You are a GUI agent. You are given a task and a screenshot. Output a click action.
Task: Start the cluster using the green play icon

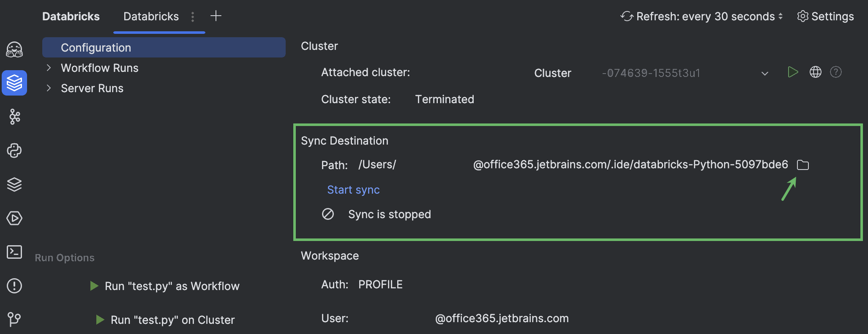click(x=793, y=72)
